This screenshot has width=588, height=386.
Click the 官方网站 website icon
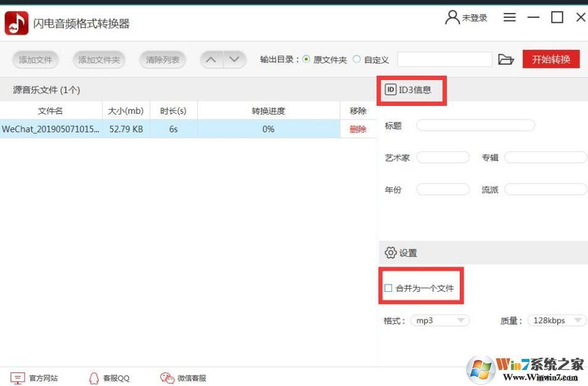coord(18,378)
